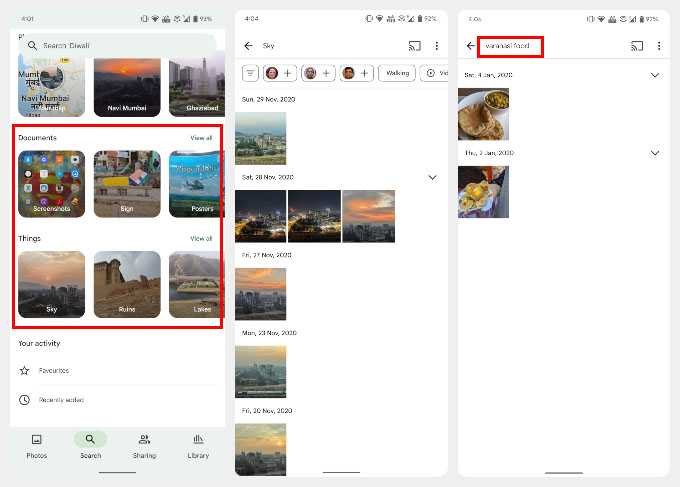
Task: Open the Navi Mumbai sunset place tile
Action: point(127,86)
